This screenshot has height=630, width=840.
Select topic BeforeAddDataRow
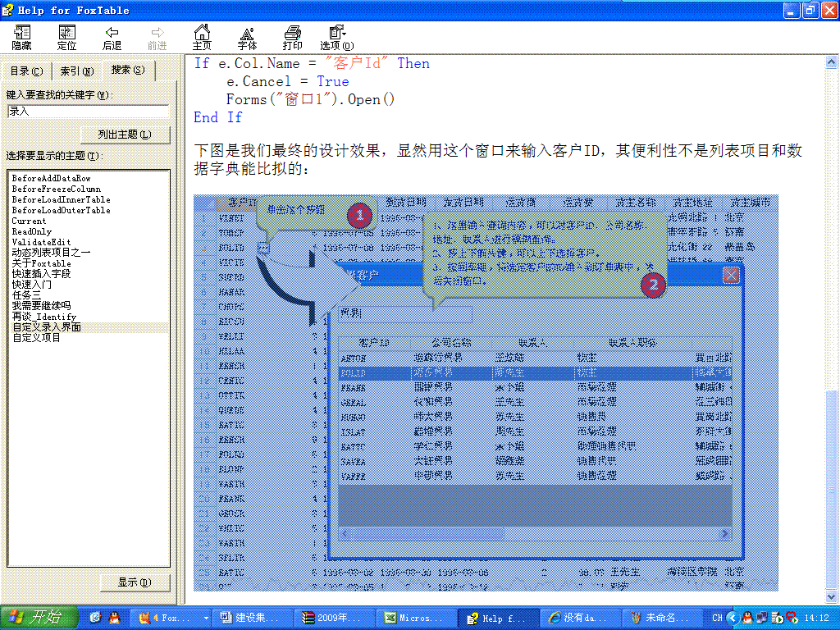coord(51,178)
